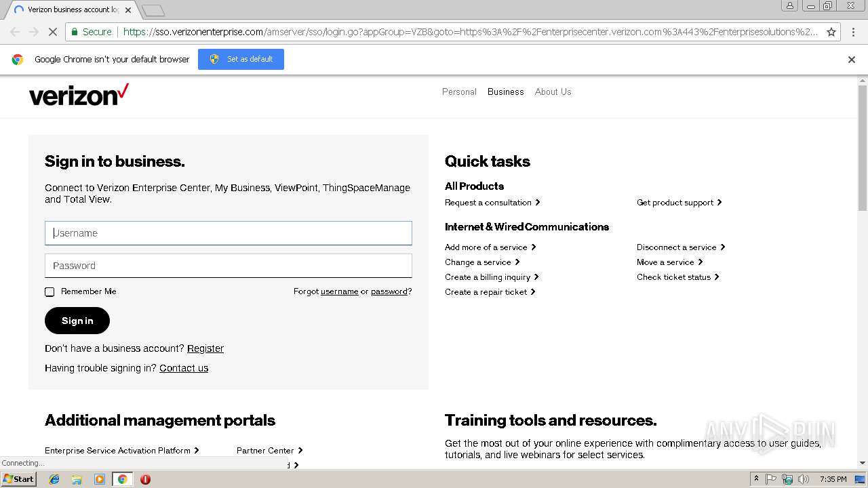This screenshot has height=488, width=868.
Task: Launch the media player taskbar icon
Action: coord(100,479)
